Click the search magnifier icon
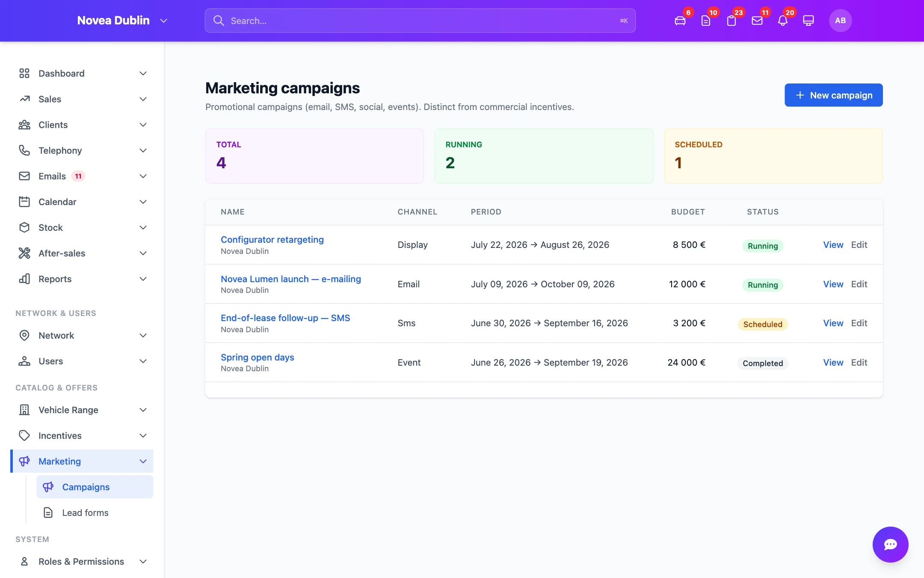Image resolution: width=924 pixels, height=578 pixels. point(219,21)
